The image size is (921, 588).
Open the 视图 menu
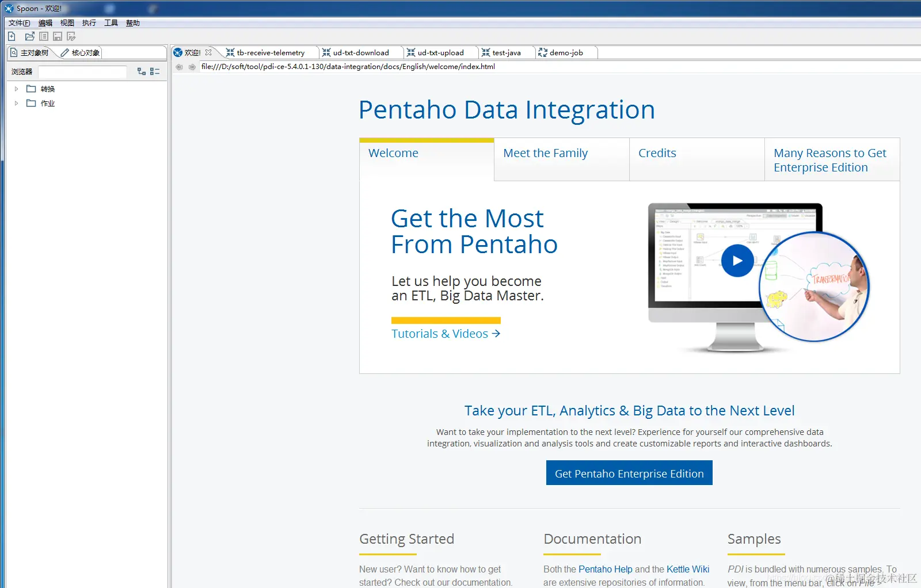tap(67, 23)
